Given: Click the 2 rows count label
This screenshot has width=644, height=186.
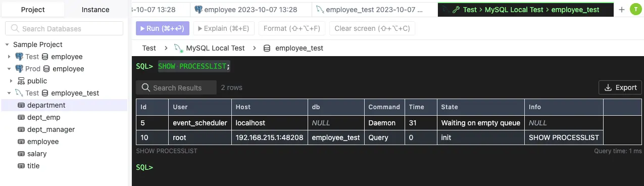Looking at the screenshot, I should tap(232, 87).
